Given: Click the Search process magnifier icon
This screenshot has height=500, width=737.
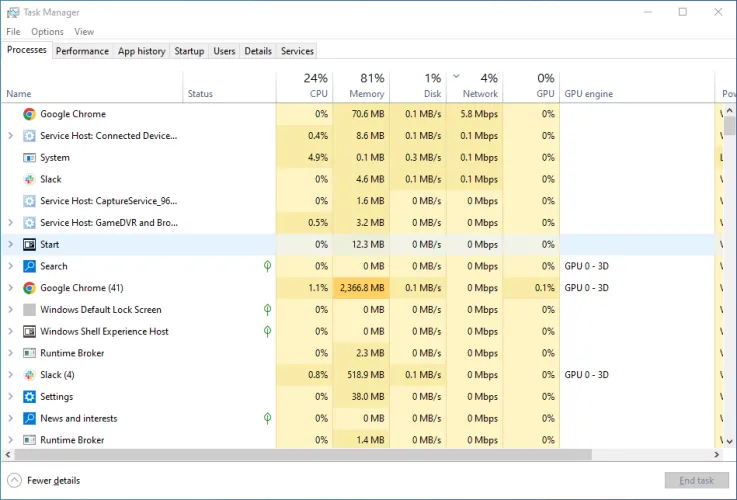Looking at the screenshot, I should pyautogui.click(x=29, y=266).
